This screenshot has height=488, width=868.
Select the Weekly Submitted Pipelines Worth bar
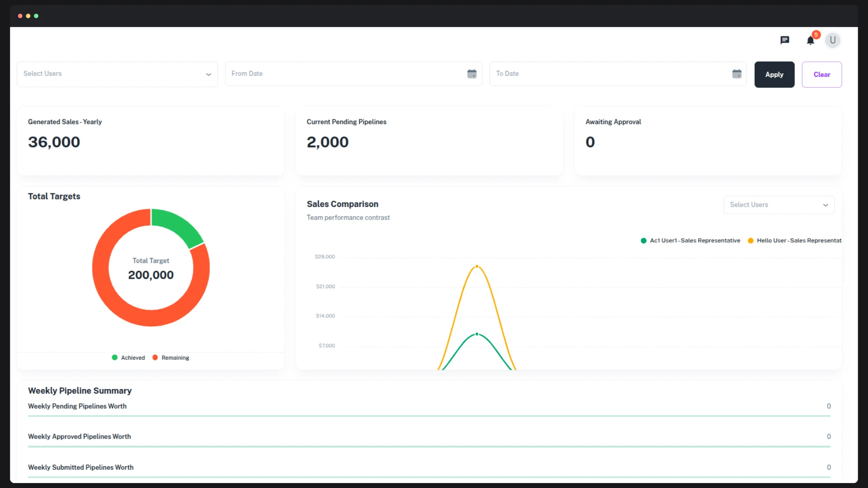pos(429,477)
